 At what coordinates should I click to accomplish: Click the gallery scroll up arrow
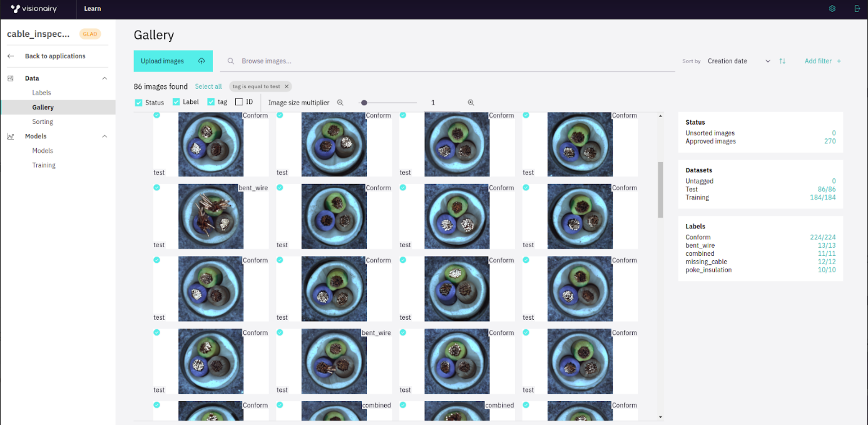click(x=661, y=116)
